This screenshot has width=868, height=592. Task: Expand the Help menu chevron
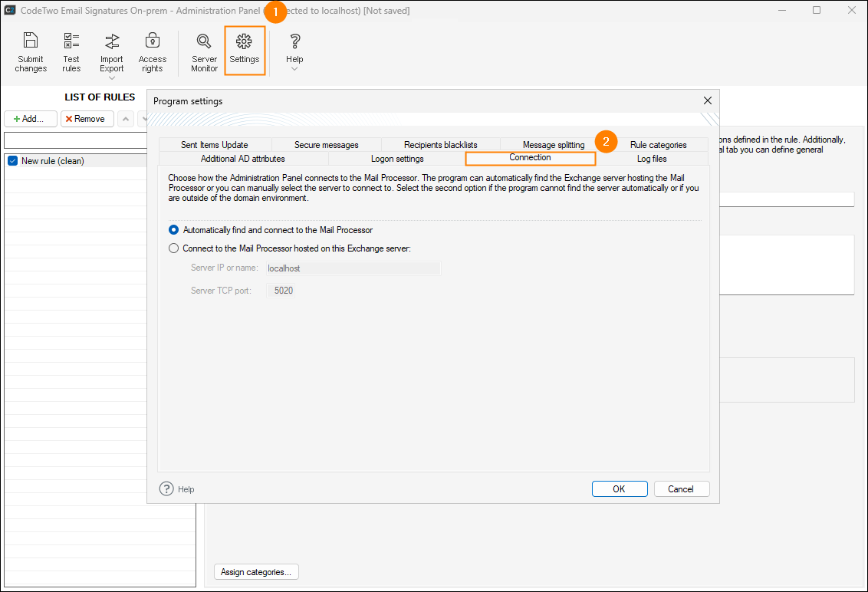[294, 69]
